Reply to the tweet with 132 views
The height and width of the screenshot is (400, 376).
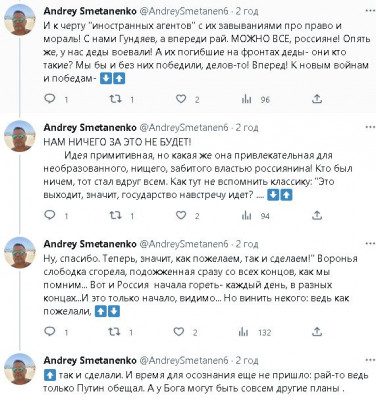pos(50,332)
